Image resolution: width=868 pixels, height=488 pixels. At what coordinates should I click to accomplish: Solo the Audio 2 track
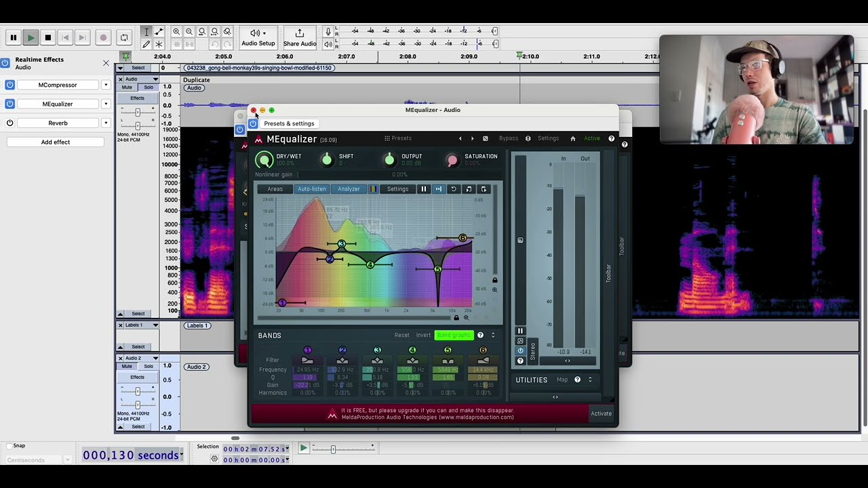[x=149, y=366]
